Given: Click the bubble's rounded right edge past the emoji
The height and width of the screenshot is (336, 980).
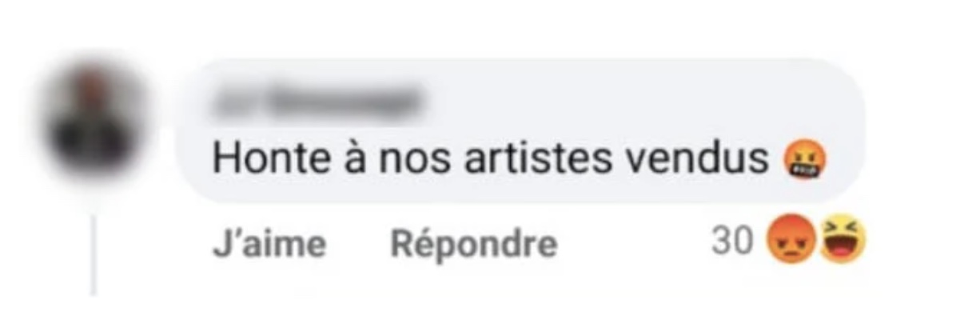Looking at the screenshot, I should coord(849,161).
